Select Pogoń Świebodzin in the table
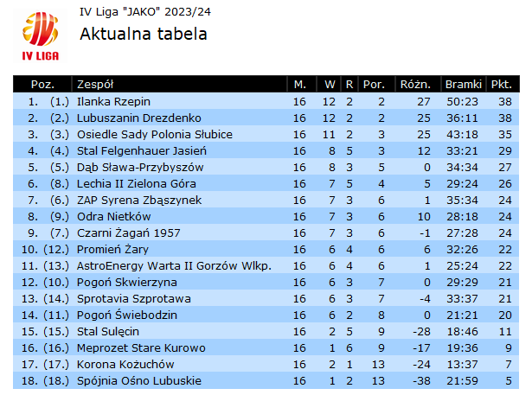Screen dimensions: 532x395 (127, 315)
